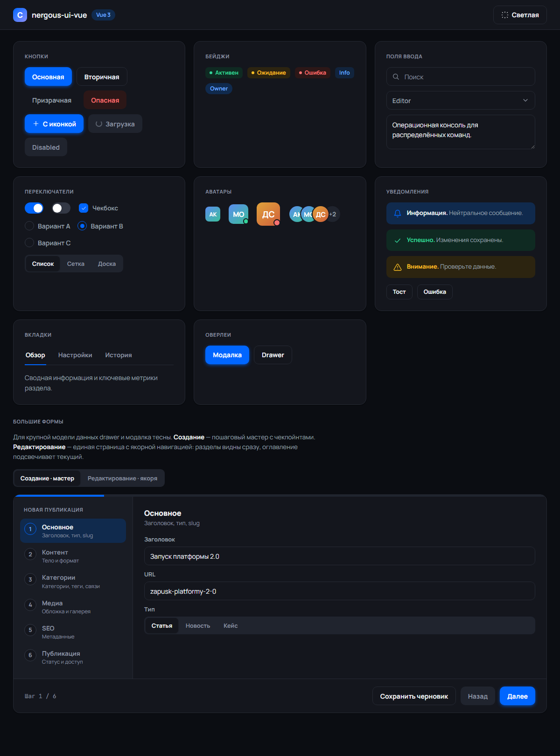Viewport: 560px width, 756px height.
Task: Click the nergous-ui-vue logo icon
Action: tap(20, 15)
